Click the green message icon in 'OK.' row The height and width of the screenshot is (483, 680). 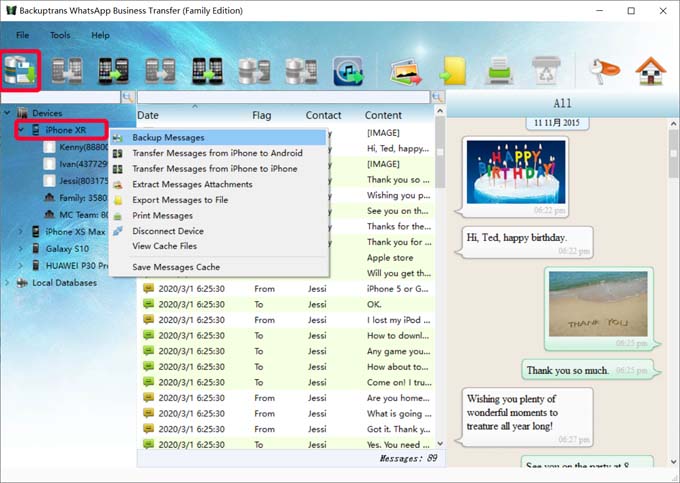pos(148,304)
